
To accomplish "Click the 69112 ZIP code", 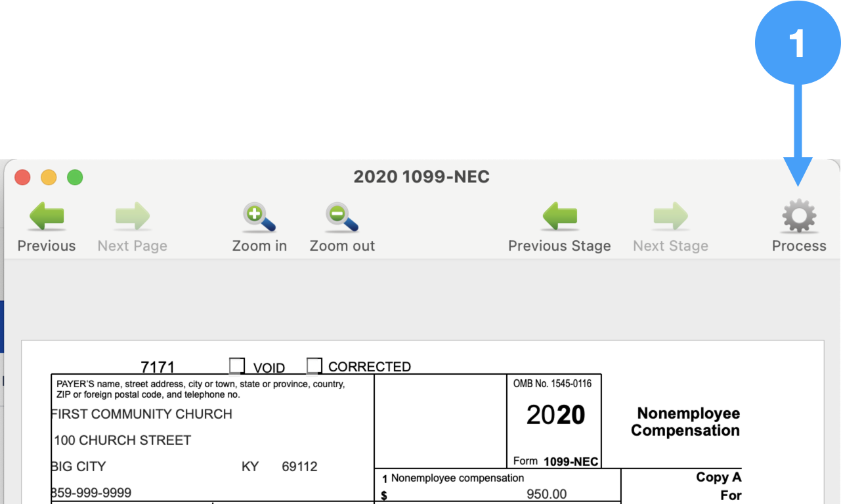I will tap(299, 467).
